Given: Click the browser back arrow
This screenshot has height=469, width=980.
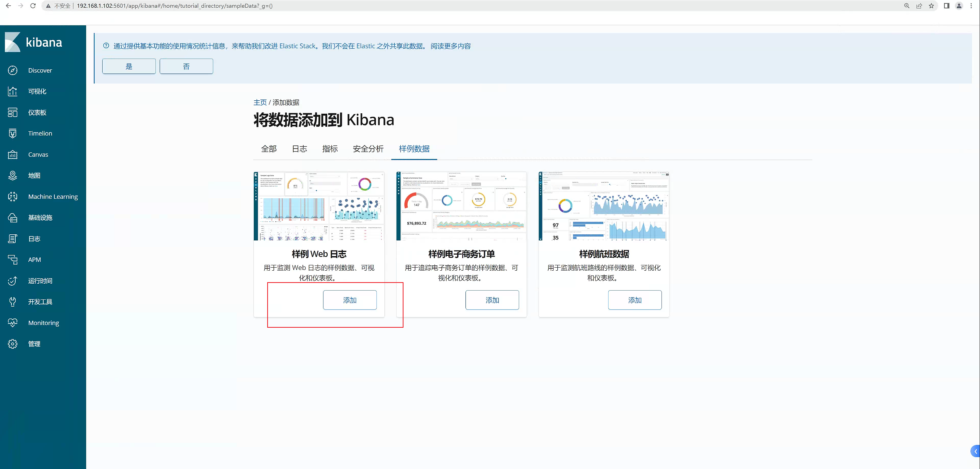Looking at the screenshot, I should tap(8, 6).
